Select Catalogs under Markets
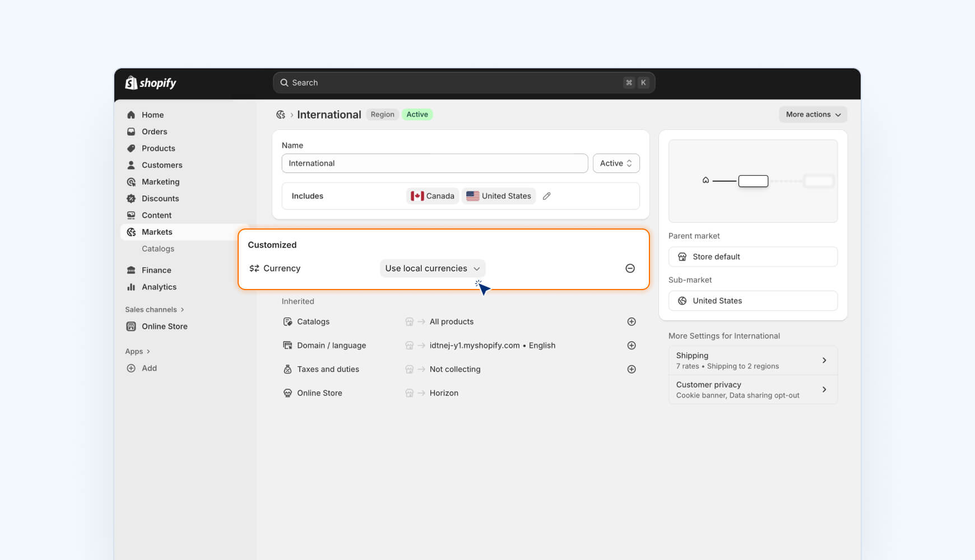 click(x=157, y=249)
